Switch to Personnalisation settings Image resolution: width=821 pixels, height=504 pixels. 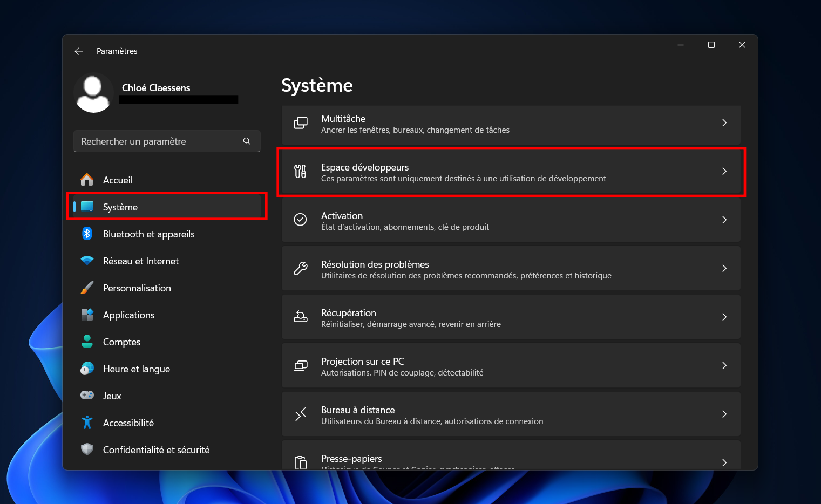tap(137, 288)
